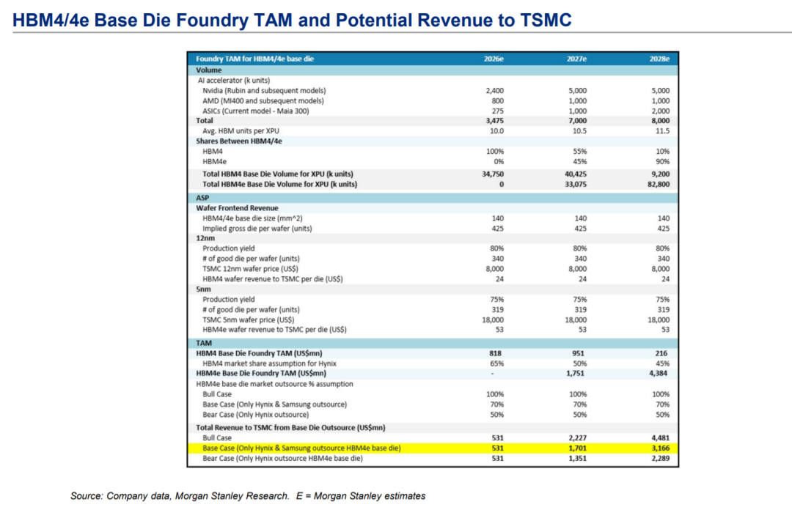The width and height of the screenshot is (792, 532).
Task: Click 'Total HBM4e Base Die Volume for XPU' label
Action: (280, 184)
